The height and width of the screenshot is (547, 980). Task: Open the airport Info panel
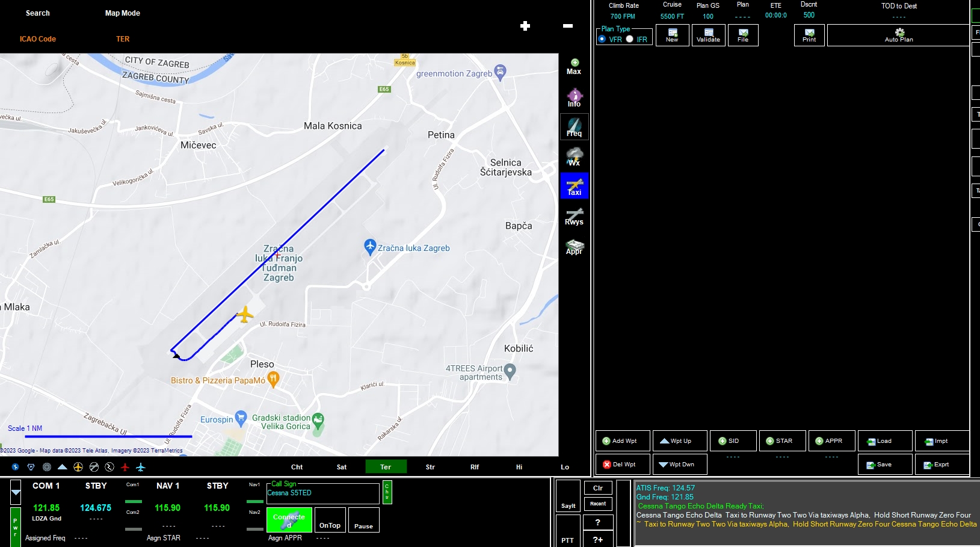574,97
